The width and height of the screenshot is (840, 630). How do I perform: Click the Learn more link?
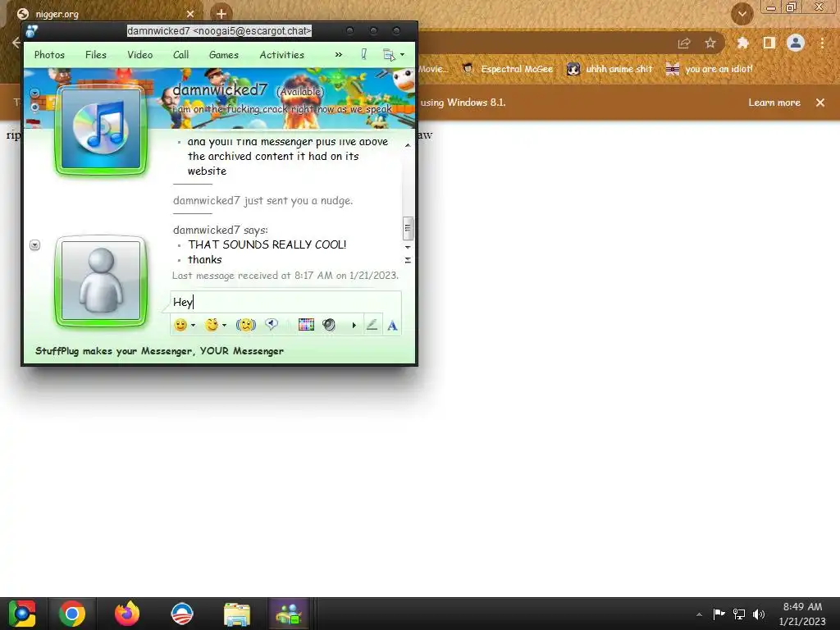[x=774, y=103]
